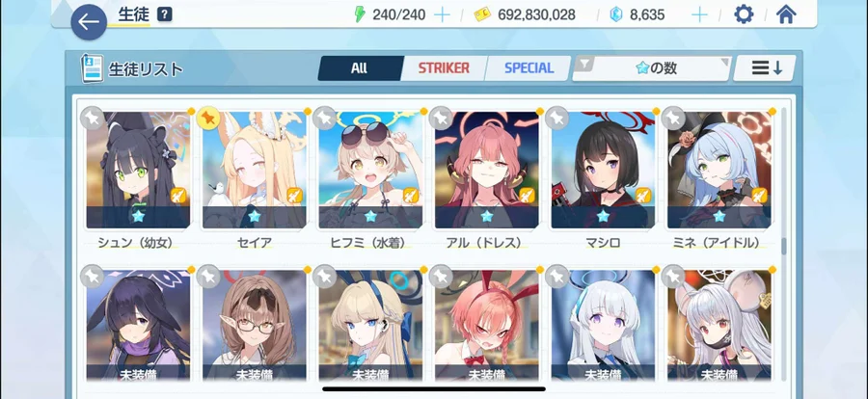Click the blue gem currency icon
The width and height of the screenshot is (868, 399).
[x=615, y=15]
